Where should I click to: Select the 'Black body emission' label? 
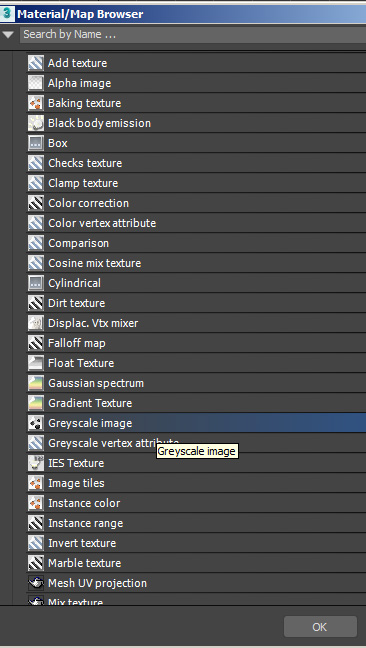pyautogui.click(x=99, y=123)
